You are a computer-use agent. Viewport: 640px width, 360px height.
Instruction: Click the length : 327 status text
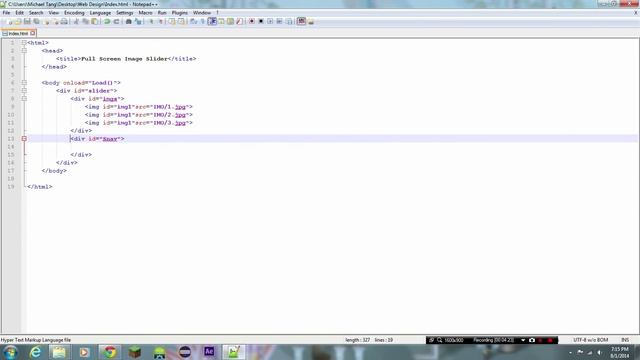pyautogui.click(x=357, y=340)
